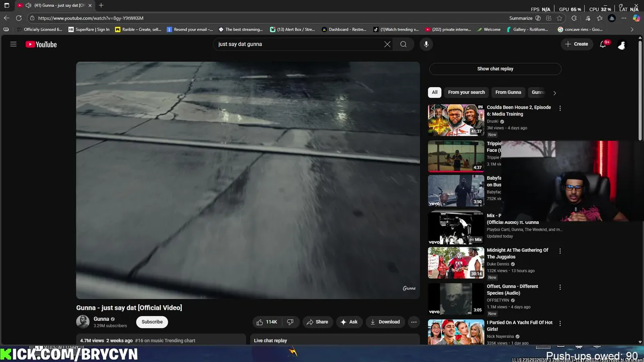
Task: Open Coulda Been House 2 thumbnail
Action: click(456, 120)
